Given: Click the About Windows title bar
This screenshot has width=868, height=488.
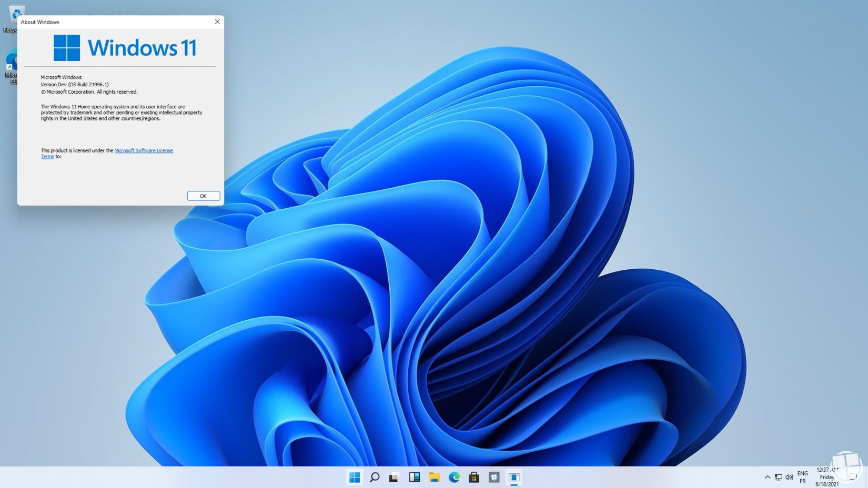Looking at the screenshot, I should [105, 22].
